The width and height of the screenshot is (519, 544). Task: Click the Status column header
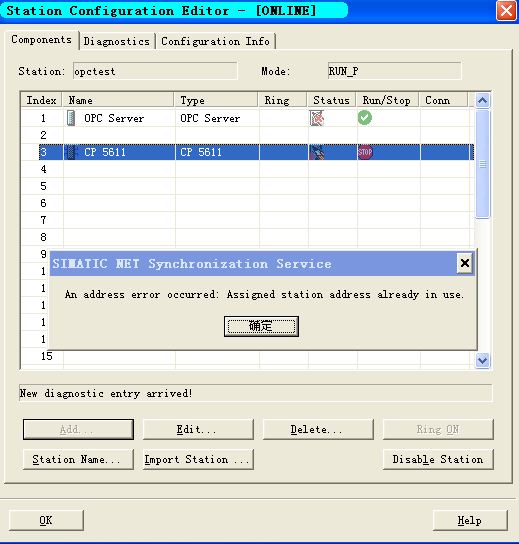[x=332, y=100]
